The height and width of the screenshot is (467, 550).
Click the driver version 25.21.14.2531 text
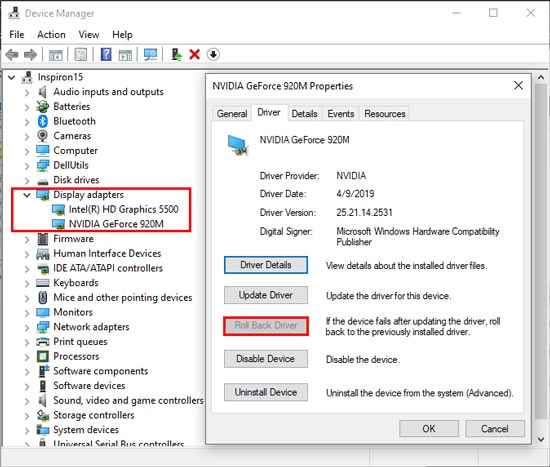click(x=364, y=212)
